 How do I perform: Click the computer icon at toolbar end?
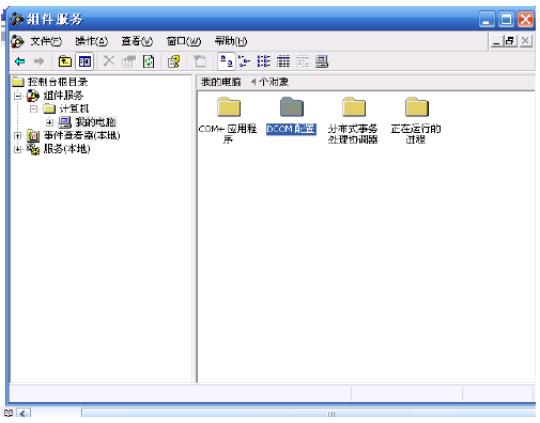322,62
